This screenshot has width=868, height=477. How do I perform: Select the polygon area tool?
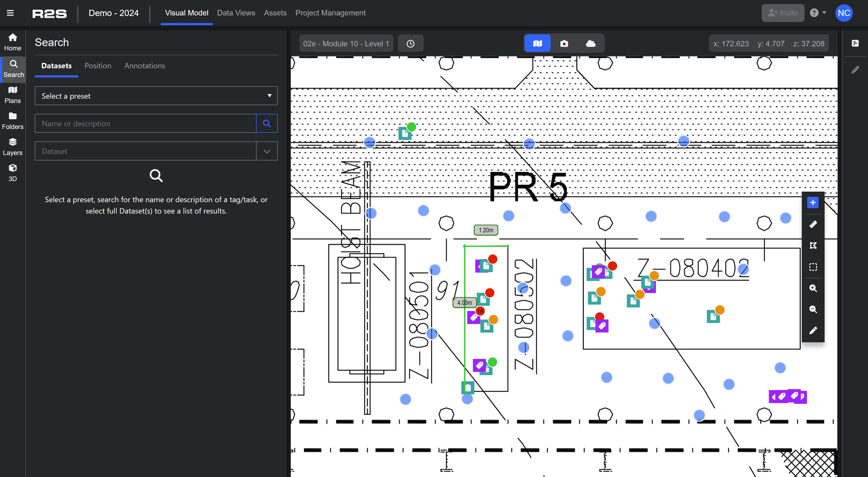point(813,245)
